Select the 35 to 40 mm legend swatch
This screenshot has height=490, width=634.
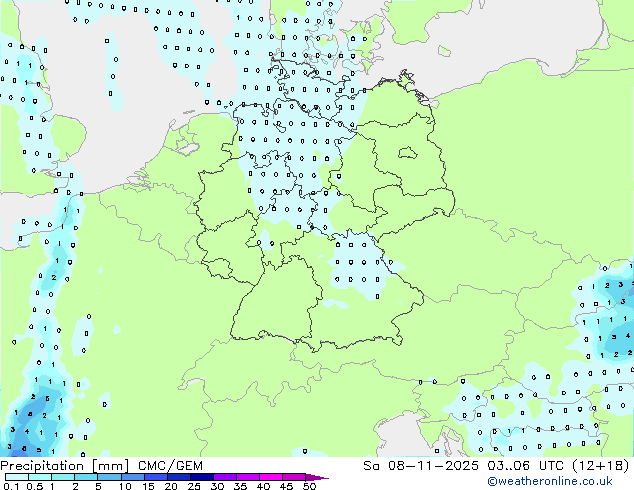(248, 477)
